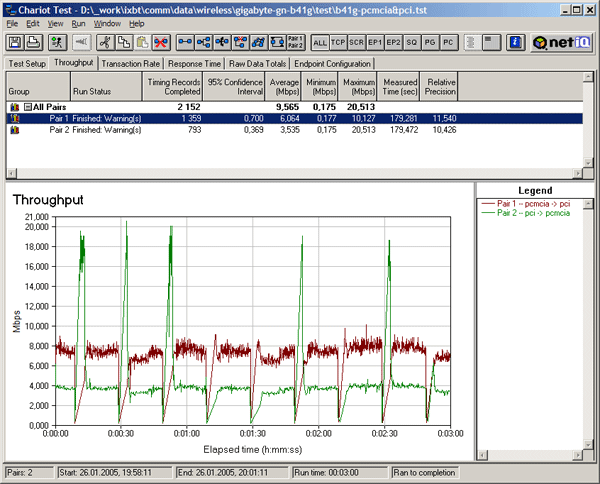Click the Run test icon
Screen dimensions: 600x484
point(56,43)
